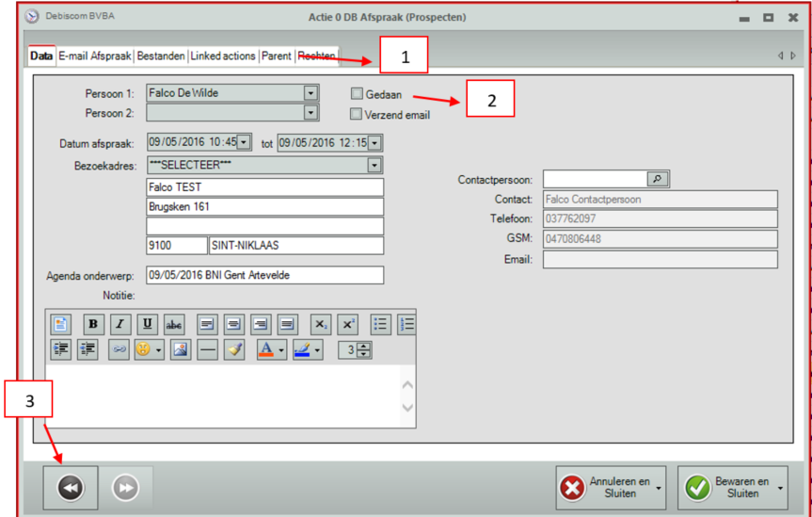Screen dimensions: 812x517
Task: Start a bulleted list in the note
Action: pos(380,324)
